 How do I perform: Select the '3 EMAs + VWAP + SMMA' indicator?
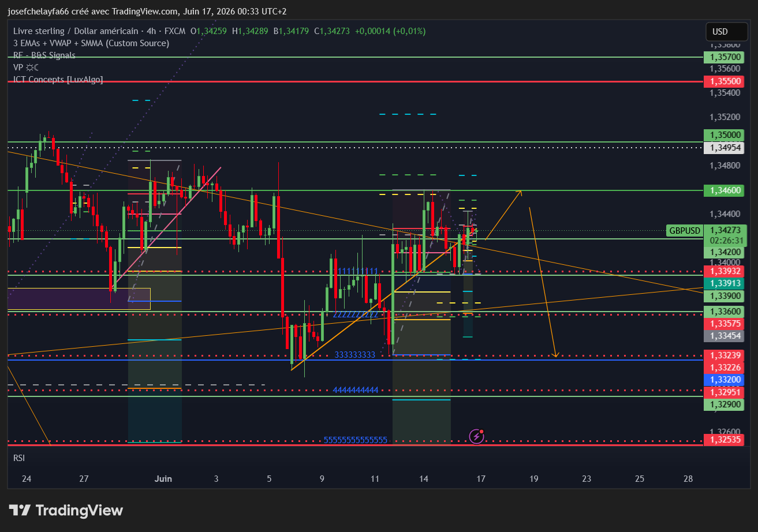pos(91,43)
